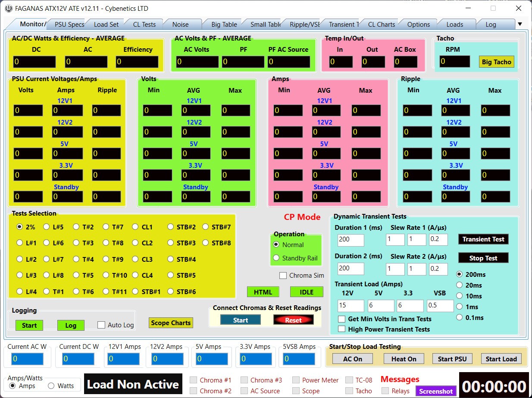This screenshot has height=398, width=532.
Task: Toggle the Power Meter checkbox
Action: pyautogui.click(x=296, y=380)
